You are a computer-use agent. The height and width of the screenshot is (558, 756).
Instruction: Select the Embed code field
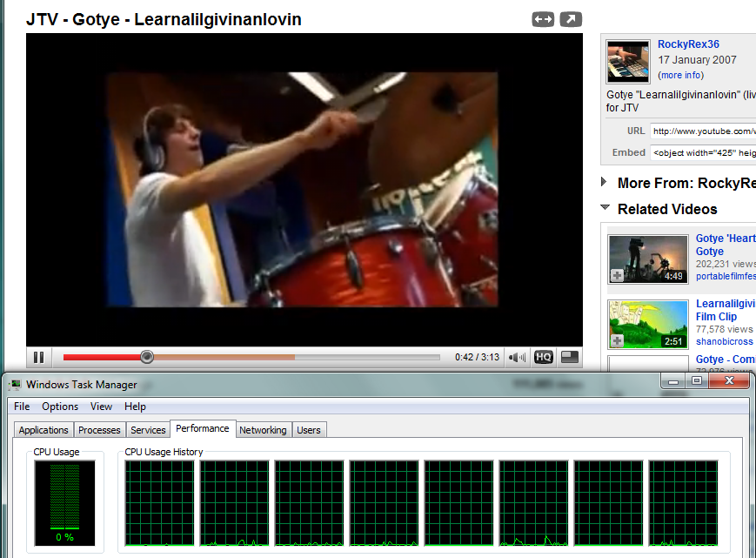tap(703, 153)
